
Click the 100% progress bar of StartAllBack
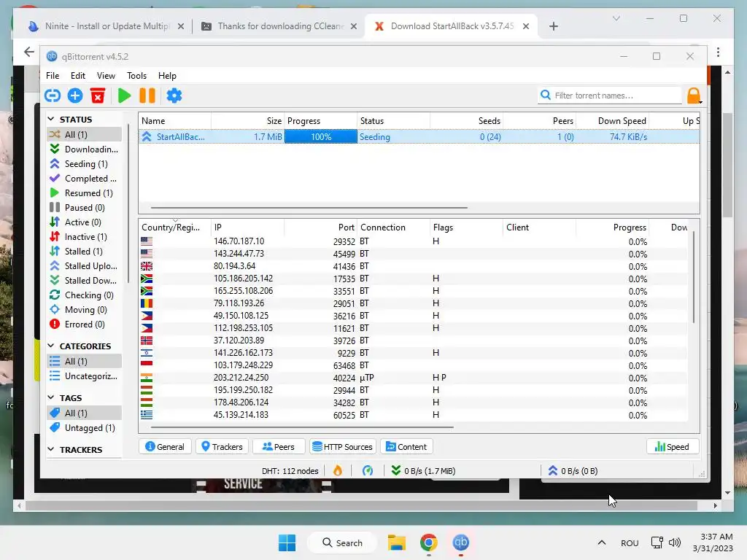coord(321,136)
